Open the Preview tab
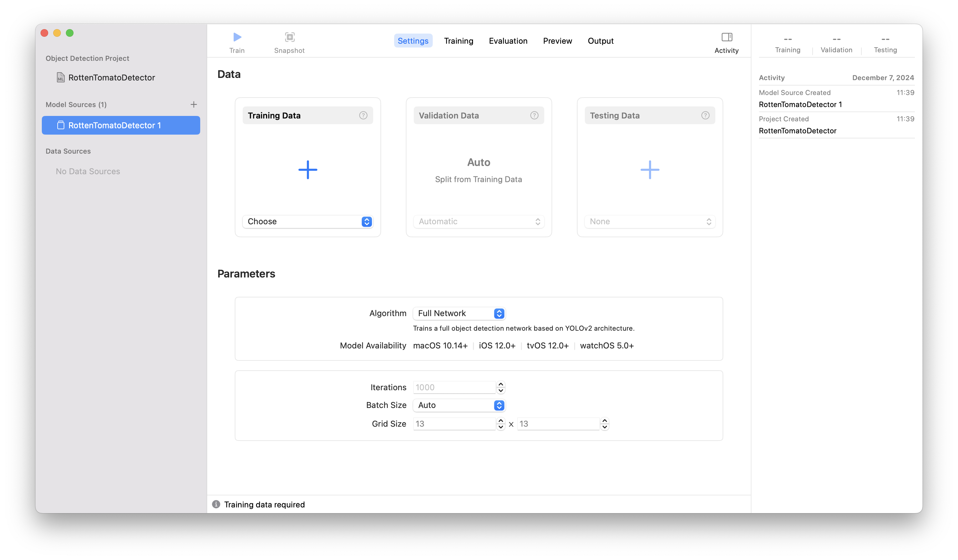 (x=557, y=41)
